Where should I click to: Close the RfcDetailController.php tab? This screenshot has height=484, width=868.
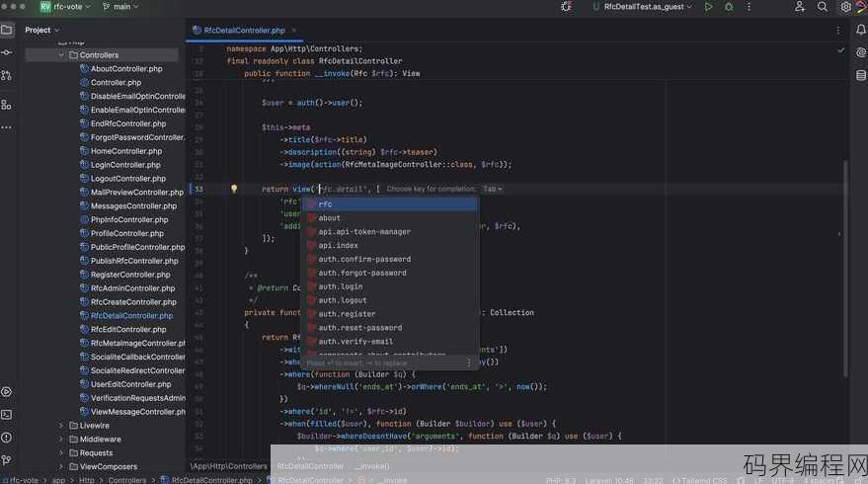(x=294, y=31)
